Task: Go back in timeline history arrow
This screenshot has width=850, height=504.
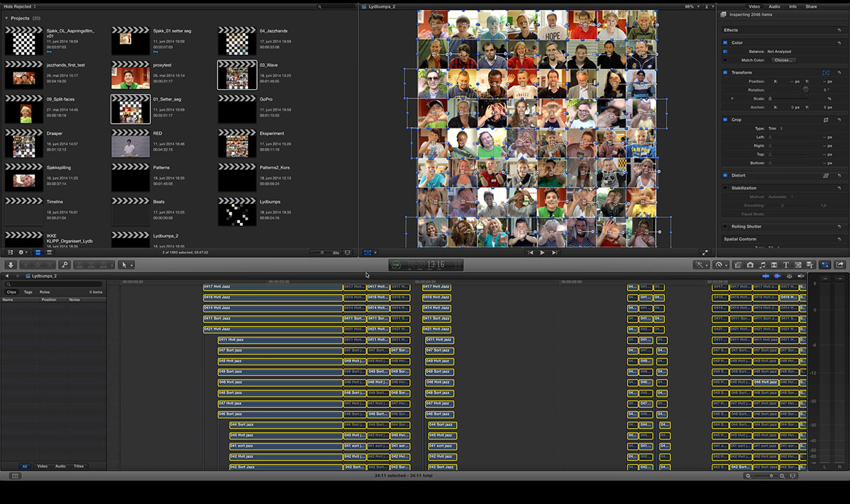Action: tap(7, 275)
